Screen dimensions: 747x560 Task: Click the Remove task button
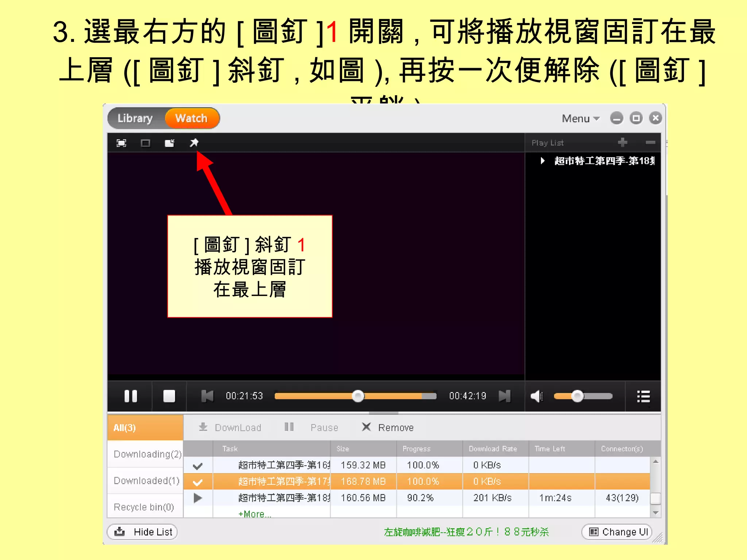(388, 427)
